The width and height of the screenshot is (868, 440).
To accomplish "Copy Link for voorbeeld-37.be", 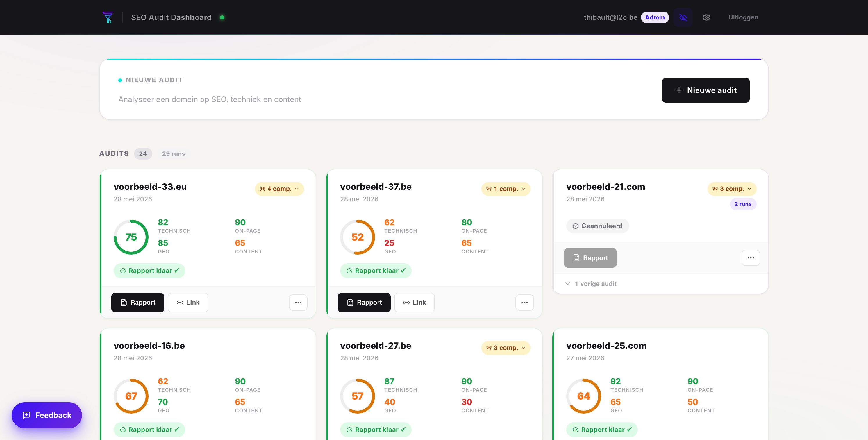I will point(414,302).
